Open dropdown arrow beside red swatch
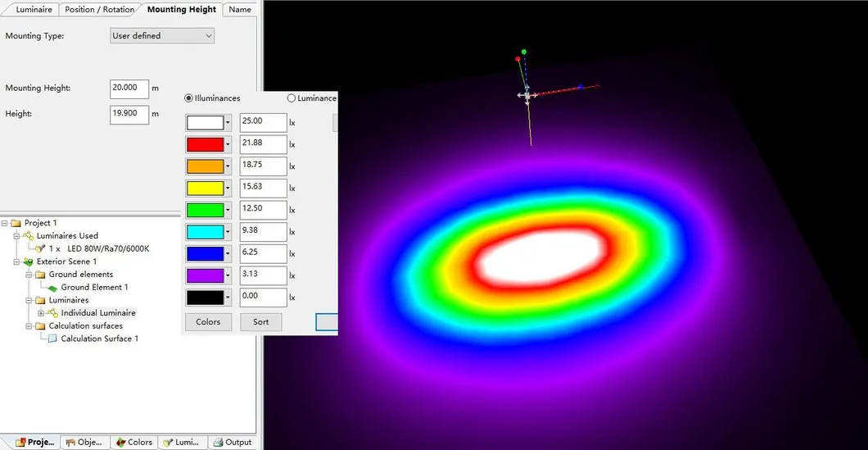Screen dimensions: 868x450 pos(228,144)
